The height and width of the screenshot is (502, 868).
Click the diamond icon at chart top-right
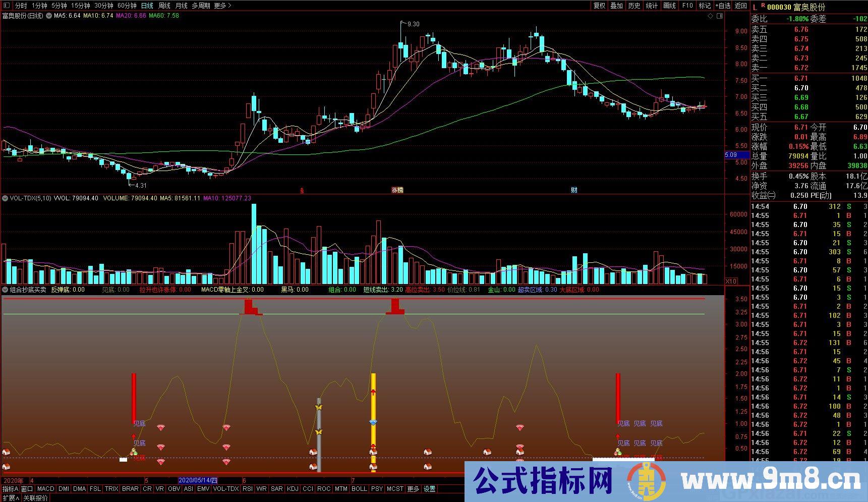(711, 16)
